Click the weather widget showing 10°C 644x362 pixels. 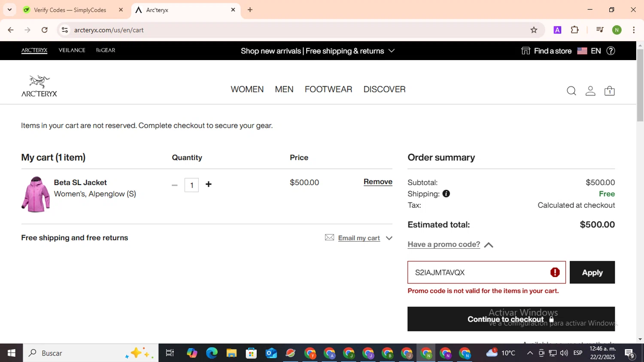[x=501, y=353]
